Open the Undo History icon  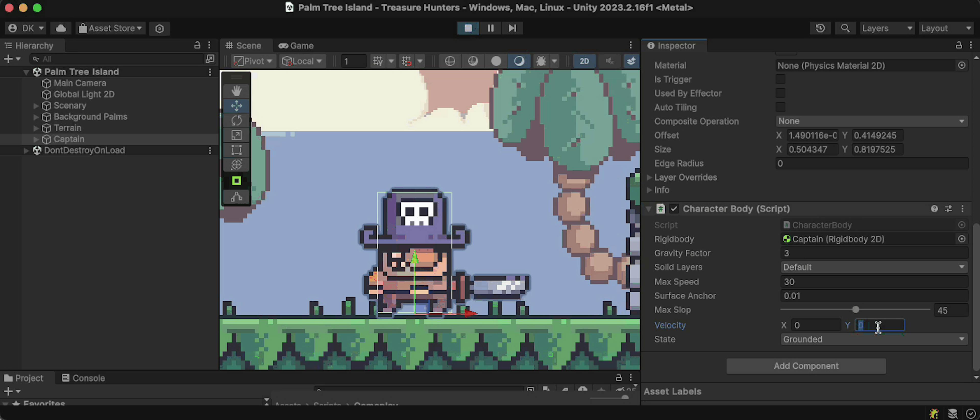coord(820,28)
